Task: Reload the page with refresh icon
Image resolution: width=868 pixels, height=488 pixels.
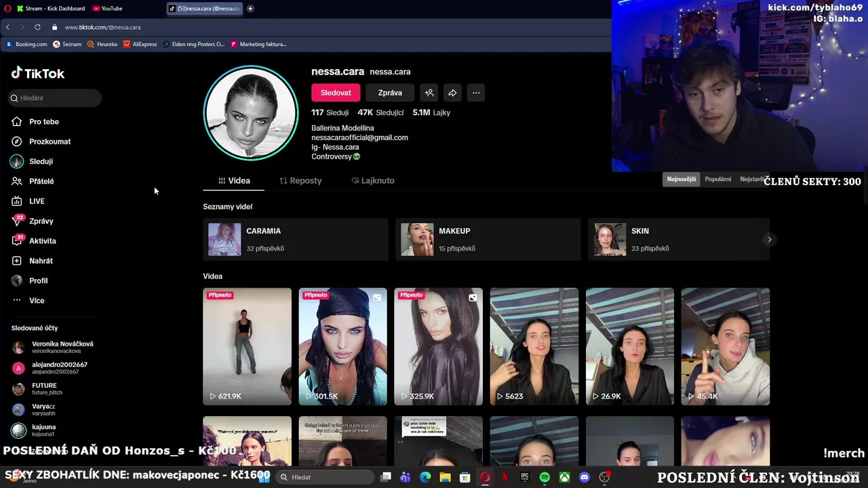Action: pyautogui.click(x=37, y=27)
